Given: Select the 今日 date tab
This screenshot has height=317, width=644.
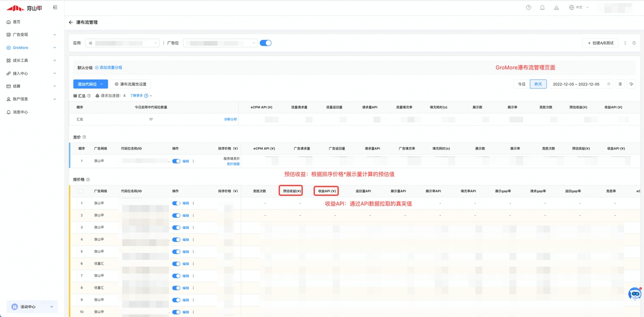Looking at the screenshot, I should pos(522,84).
